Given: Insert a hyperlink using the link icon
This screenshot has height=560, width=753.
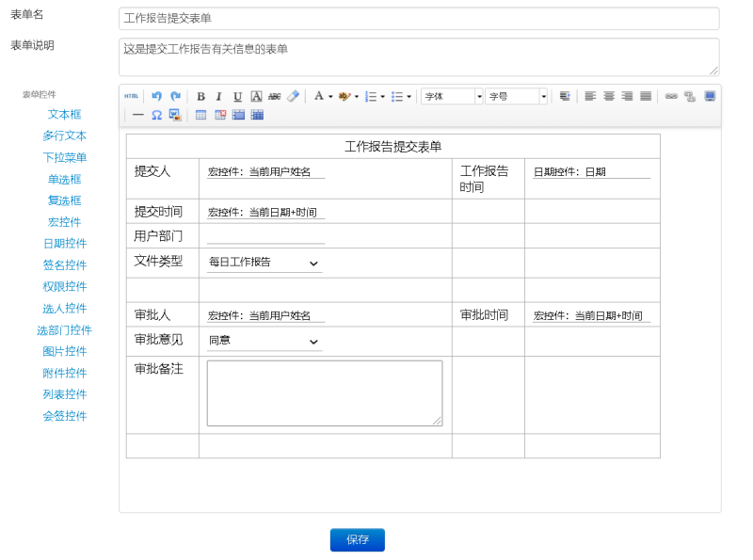Looking at the screenshot, I should [x=671, y=96].
